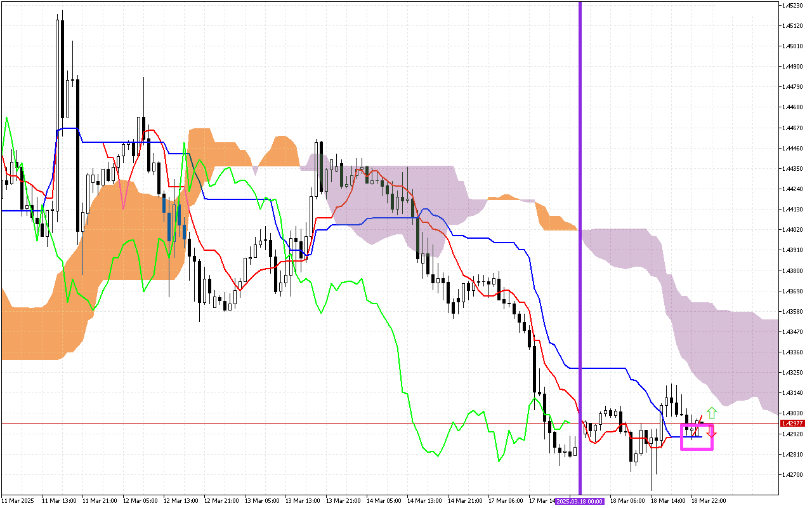Click the 18 Mar 22:00 time label
This screenshot has height=508, width=812.
708,501
